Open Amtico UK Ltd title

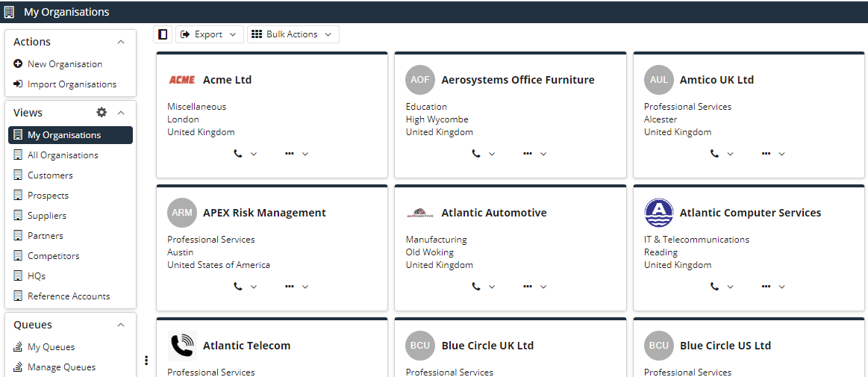pos(717,80)
